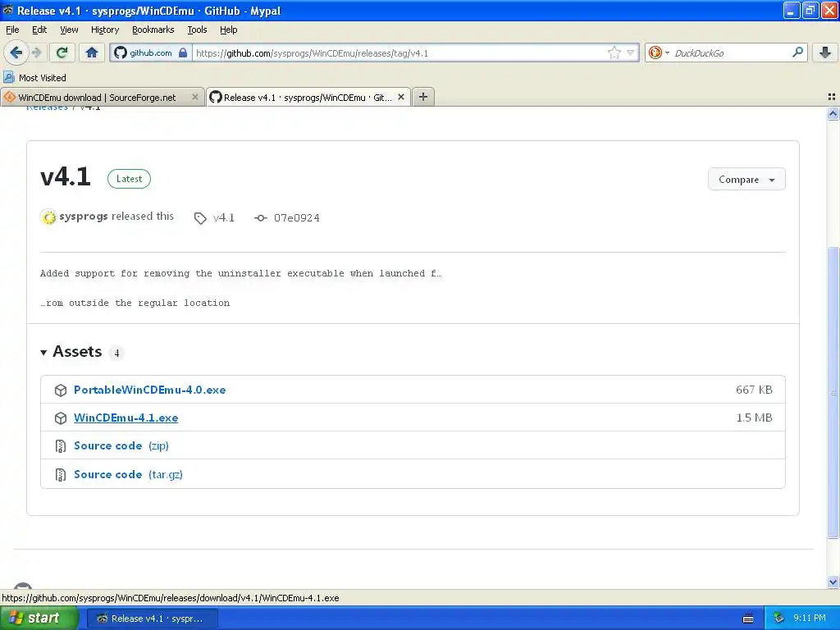The image size is (840, 630).
Task: Click the vertical scrollbar thumb
Action: pos(833,392)
